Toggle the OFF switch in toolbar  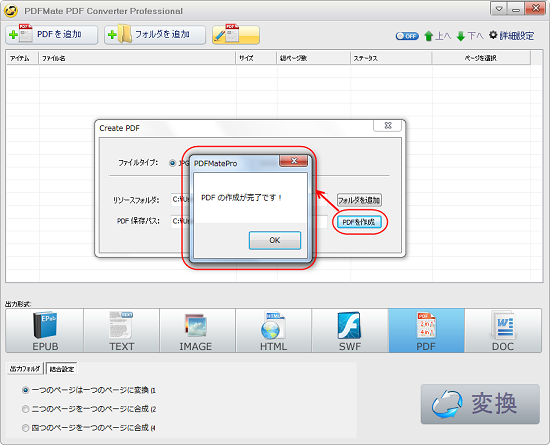(407, 36)
